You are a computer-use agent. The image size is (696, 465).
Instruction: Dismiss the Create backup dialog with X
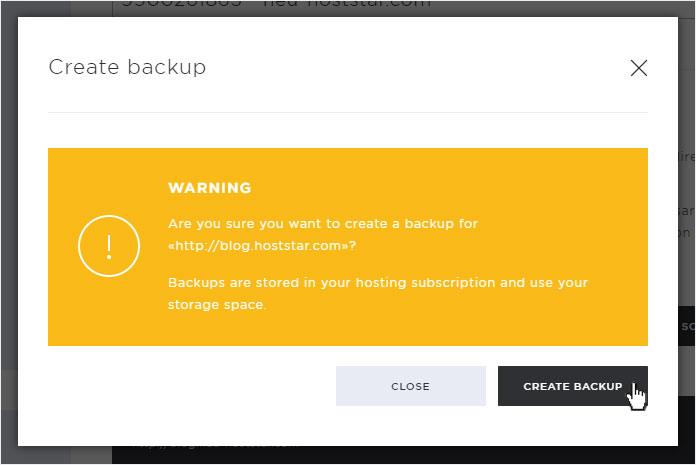pyautogui.click(x=639, y=68)
